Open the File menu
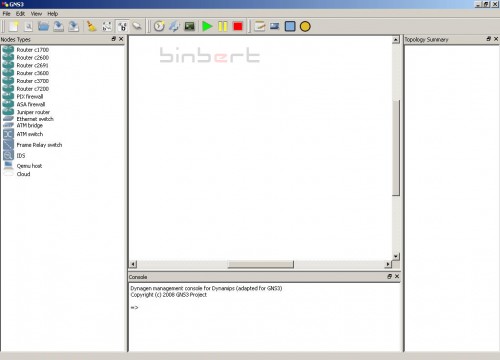The image size is (500, 360). click(6, 14)
